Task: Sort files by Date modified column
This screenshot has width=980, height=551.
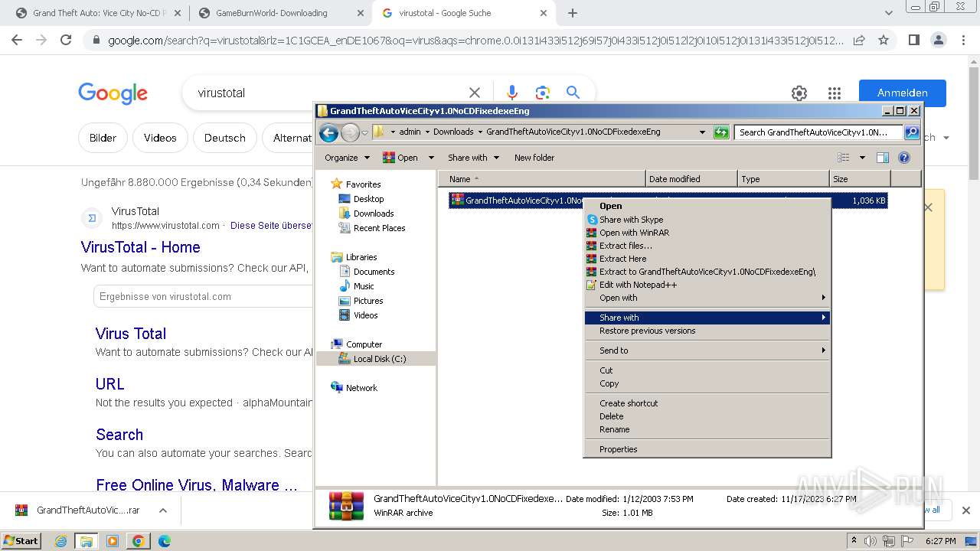Action: tap(691, 179)
